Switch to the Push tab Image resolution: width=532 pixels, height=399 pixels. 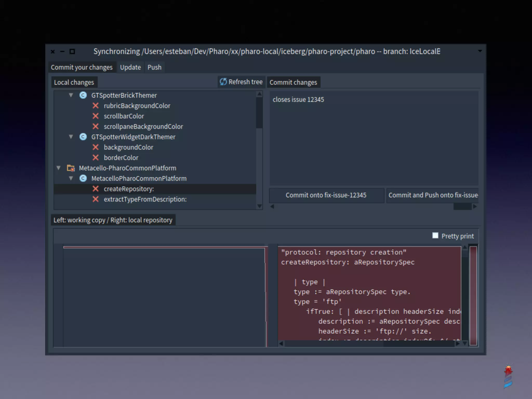click(154, 67)
